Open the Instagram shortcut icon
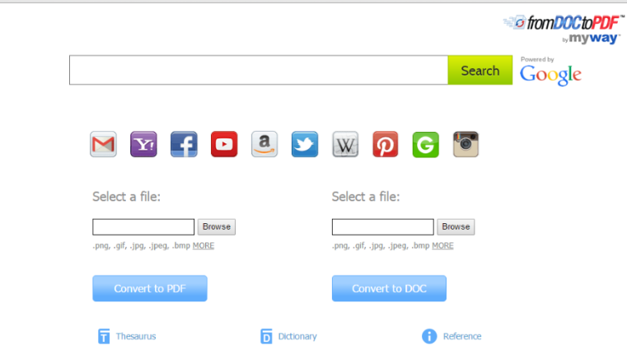Screen dimensions: 627x364 point(466,144)
